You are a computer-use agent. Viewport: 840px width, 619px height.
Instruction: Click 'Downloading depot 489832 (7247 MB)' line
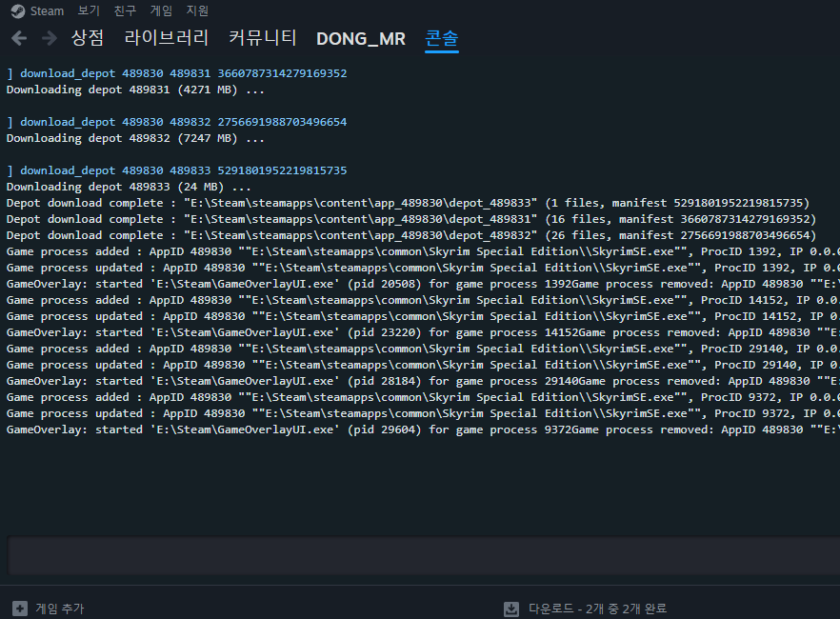click(135, 138)
